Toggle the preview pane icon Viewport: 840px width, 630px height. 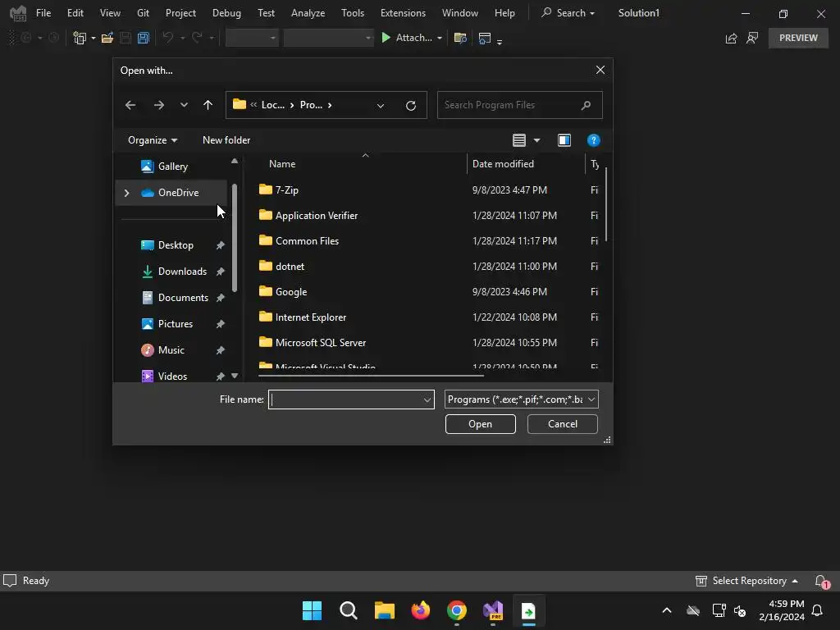click(564, 140)
